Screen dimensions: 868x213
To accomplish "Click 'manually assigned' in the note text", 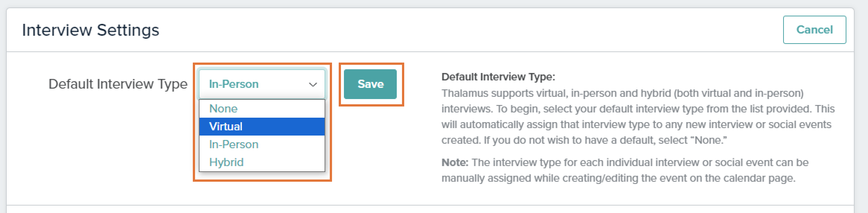I will pyautogui.click(x=486, y=178).
